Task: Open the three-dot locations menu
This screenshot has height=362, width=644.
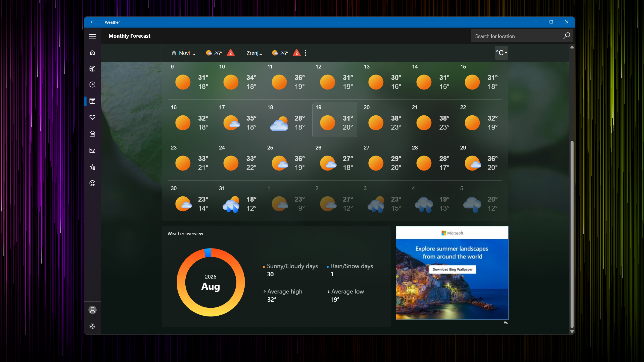Action: point(306,53)
